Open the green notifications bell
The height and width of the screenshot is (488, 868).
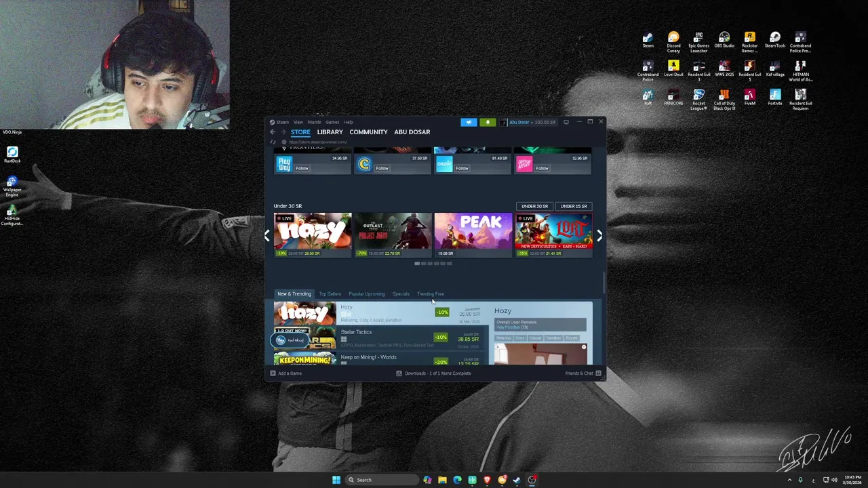(x=488, y=122)
